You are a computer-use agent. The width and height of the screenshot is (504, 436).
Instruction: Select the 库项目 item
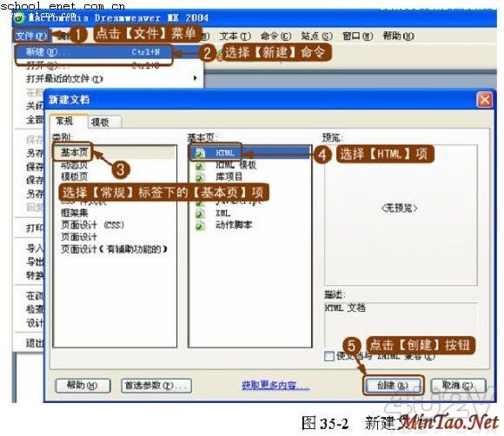click(x=229, y=176)
